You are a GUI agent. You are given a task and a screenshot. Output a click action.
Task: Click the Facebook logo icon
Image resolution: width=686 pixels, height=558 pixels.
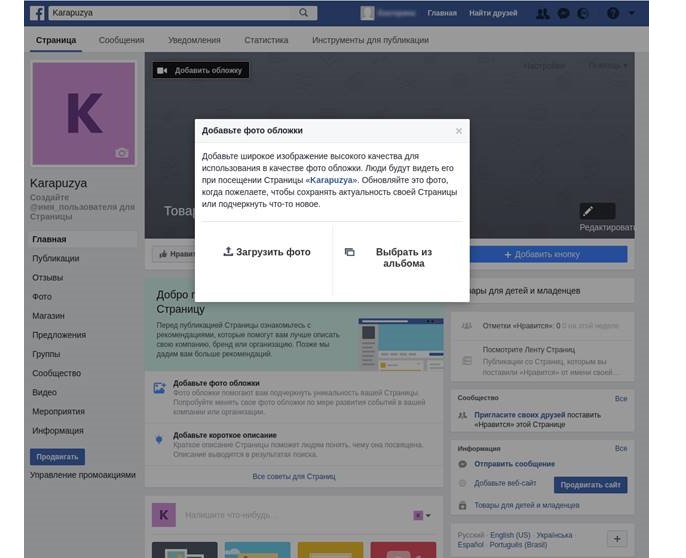point(36,13)
